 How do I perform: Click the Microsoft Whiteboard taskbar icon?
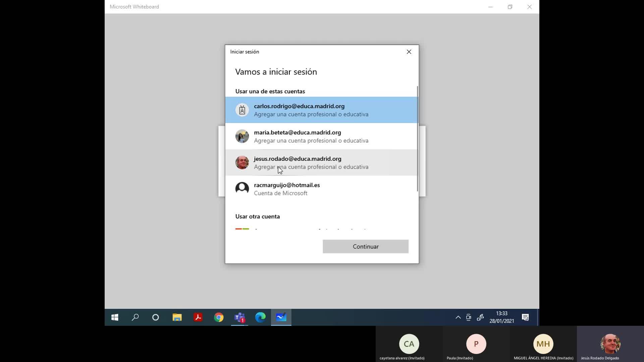(x=281, y=317)
